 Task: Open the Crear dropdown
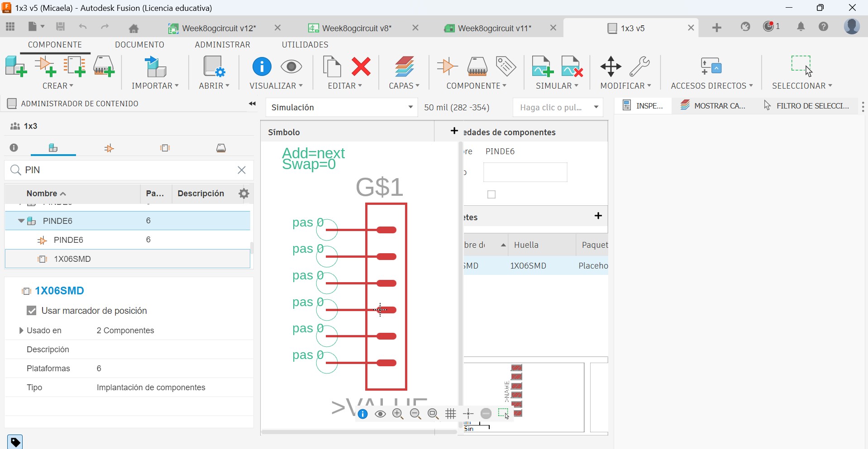58,86
